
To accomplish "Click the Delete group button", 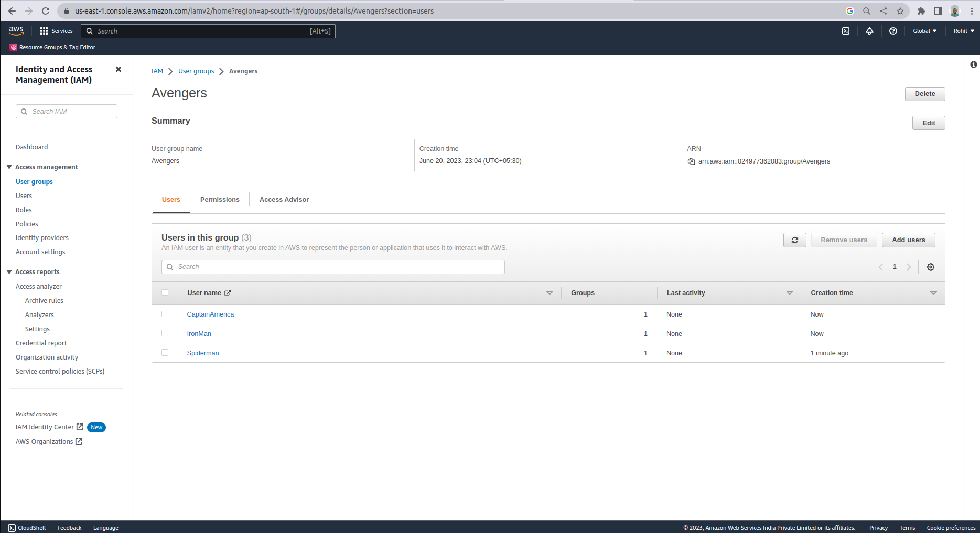I will (925, 94).
